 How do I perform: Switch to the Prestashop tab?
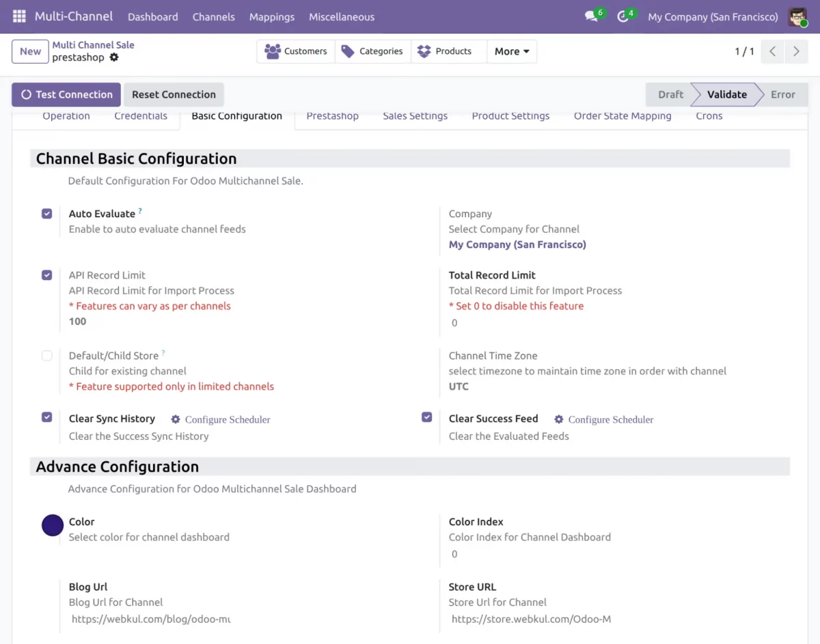point(333,116)
